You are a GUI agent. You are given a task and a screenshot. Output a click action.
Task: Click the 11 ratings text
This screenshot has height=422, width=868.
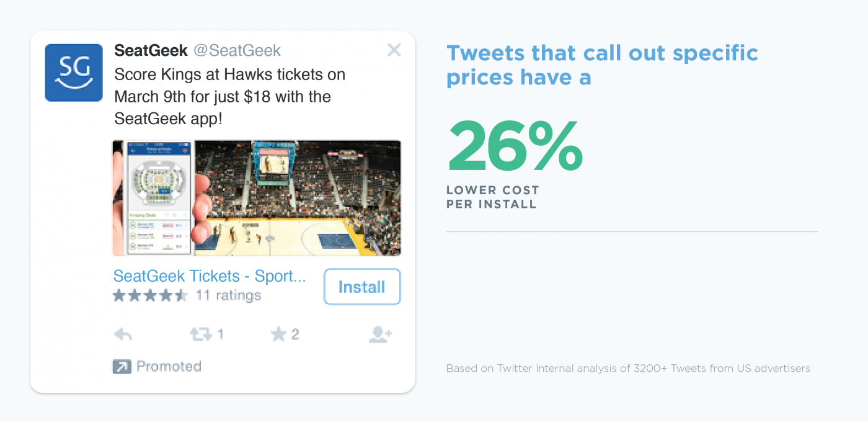point(228,295)
